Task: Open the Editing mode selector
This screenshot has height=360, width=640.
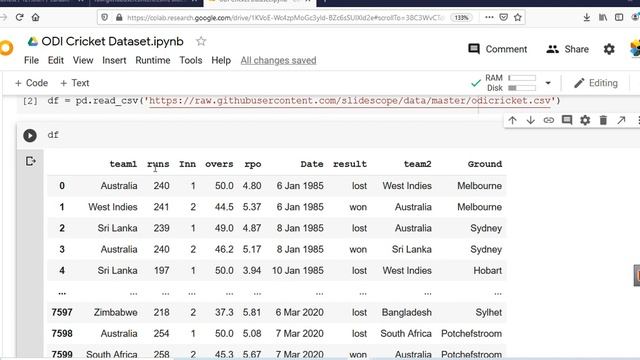Action: tap(596, 83)
